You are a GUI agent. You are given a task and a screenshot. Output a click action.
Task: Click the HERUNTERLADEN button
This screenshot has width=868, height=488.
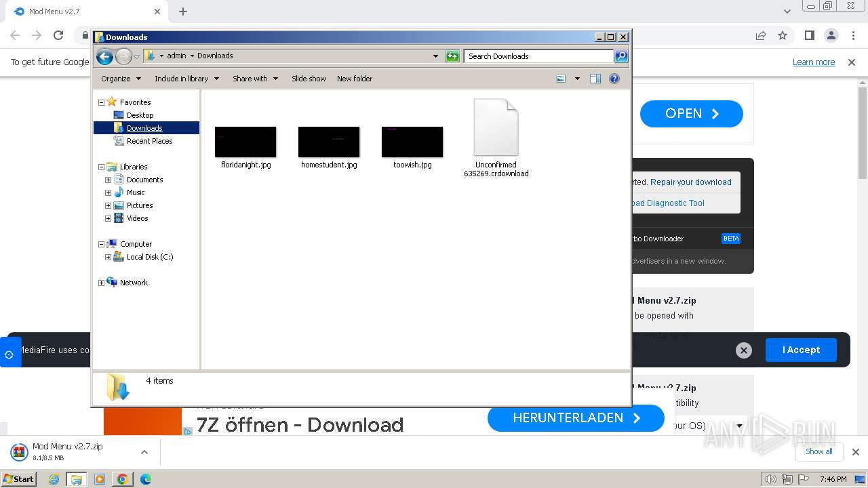pos(576,418)
